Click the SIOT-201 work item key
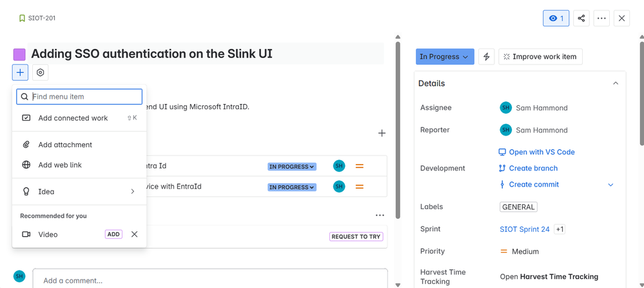The image size is (644, 288). [41, 18]
